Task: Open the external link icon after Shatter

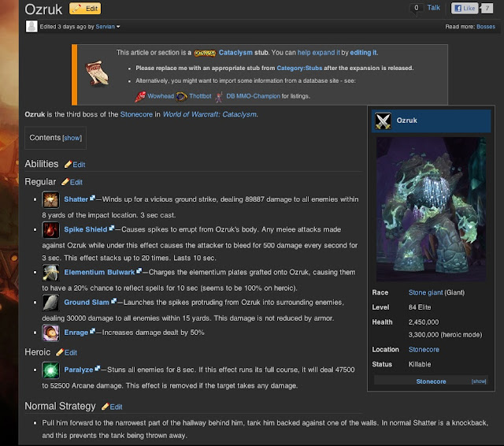Action: (92, 198)
